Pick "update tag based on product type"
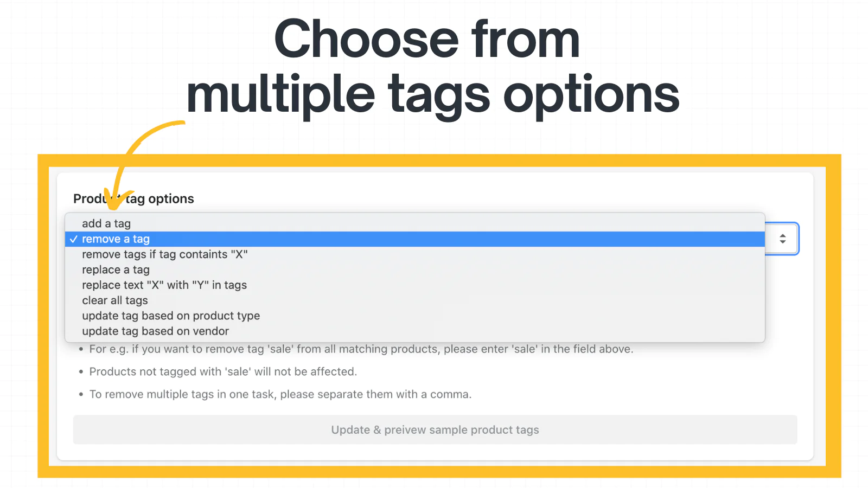Screen dimensions: 868x488 (170, 316)
